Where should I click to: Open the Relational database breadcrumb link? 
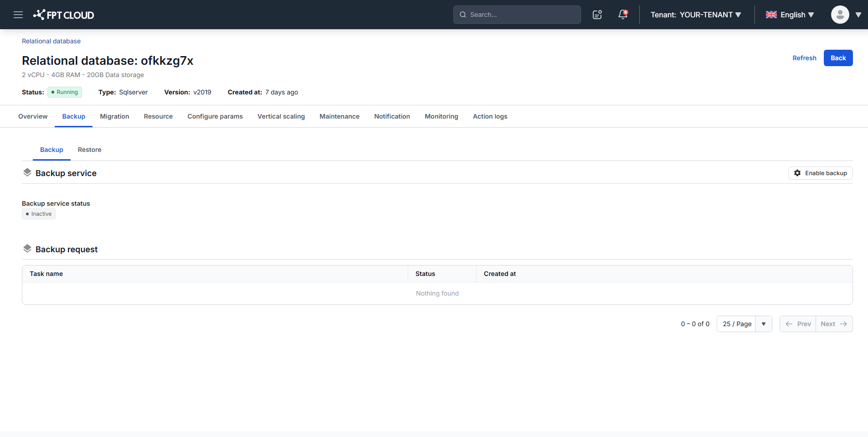51,41
